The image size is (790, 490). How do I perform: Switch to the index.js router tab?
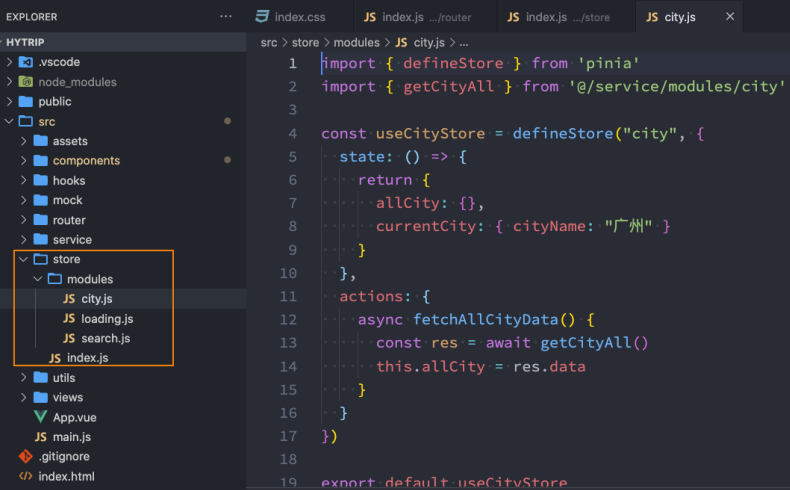click(425, 17)
